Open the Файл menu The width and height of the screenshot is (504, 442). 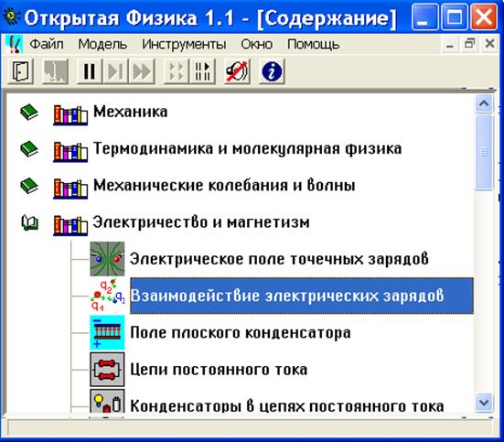point(47,44)
